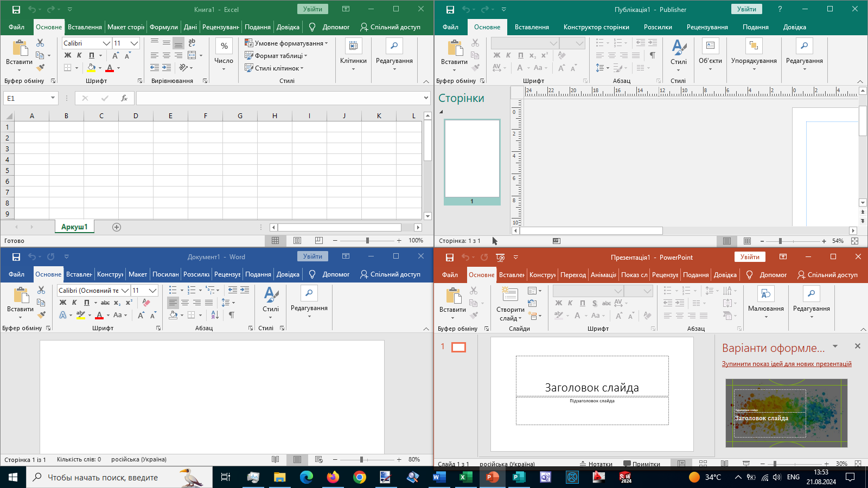Click Publisher Стилі button
The height and width of the screenshot is (488, 868).
[x=679, y=54]
